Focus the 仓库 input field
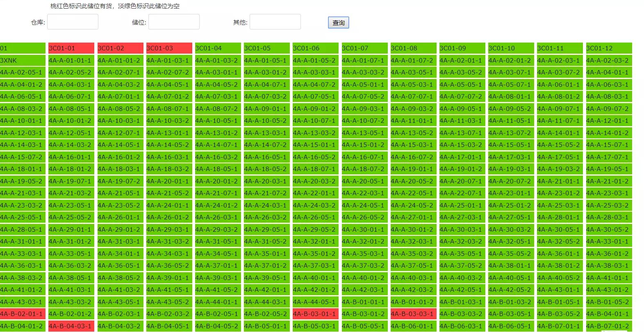 click(x=73, y=22)
